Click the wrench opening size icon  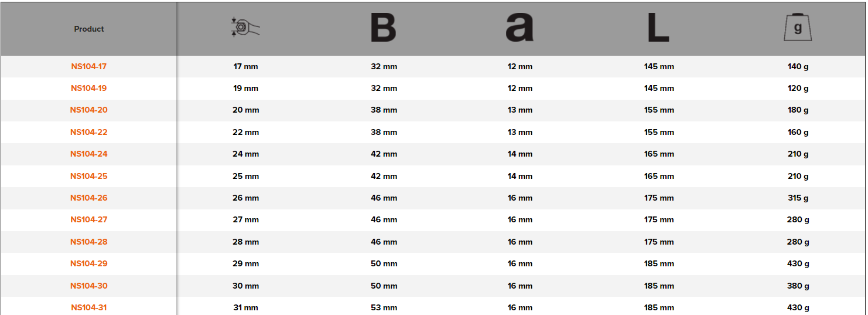245,28
